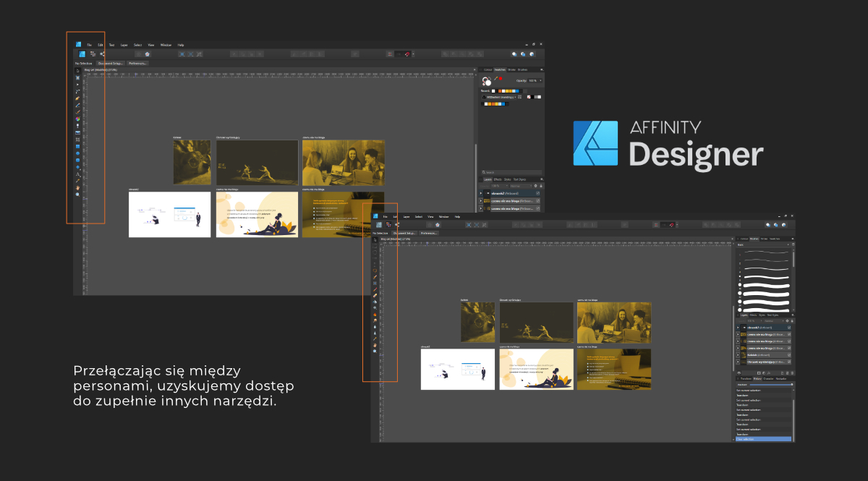Select the Pen tool in upper window

point(77,98)
